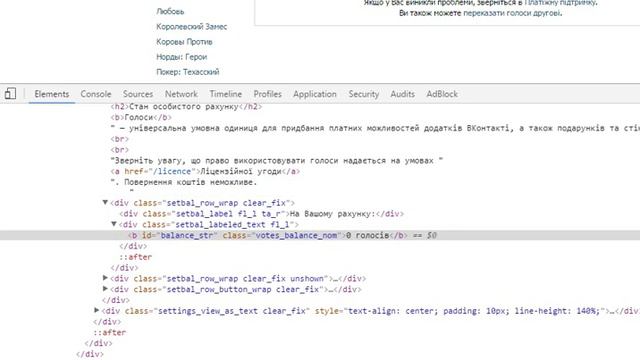Screen dimensions: 640x360
Task: Open the Sources tab
Action: coord(138,94)
